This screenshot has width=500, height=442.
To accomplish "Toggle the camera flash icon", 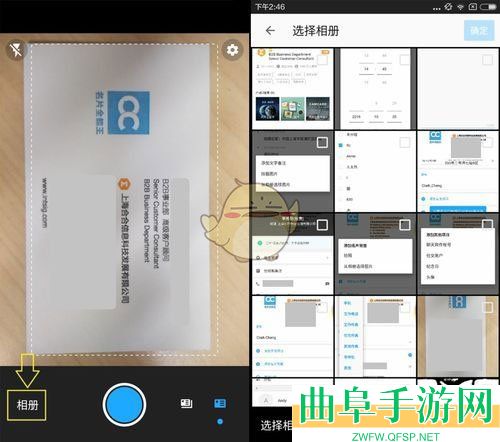I will click(16, 50).
